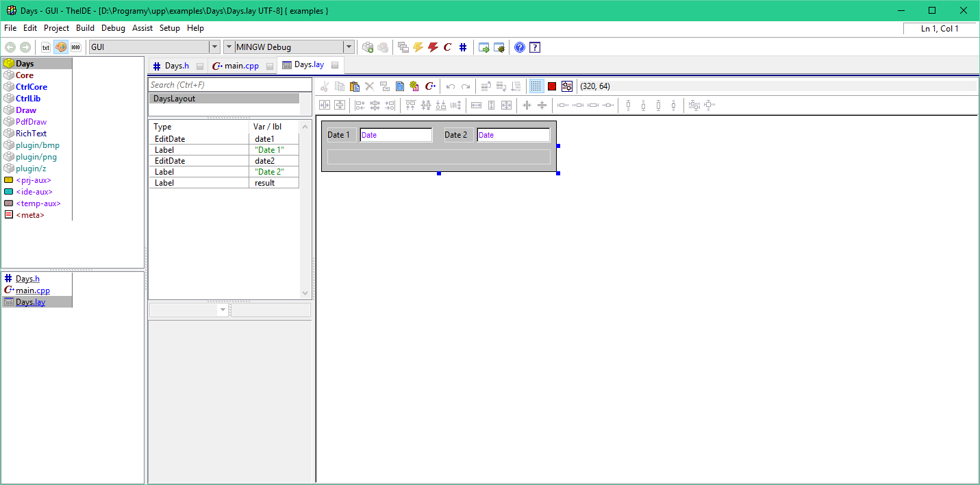Open the Debug menu
This screenshot has width=980, height=485.
pyautogui.click(x=113, y=28)
